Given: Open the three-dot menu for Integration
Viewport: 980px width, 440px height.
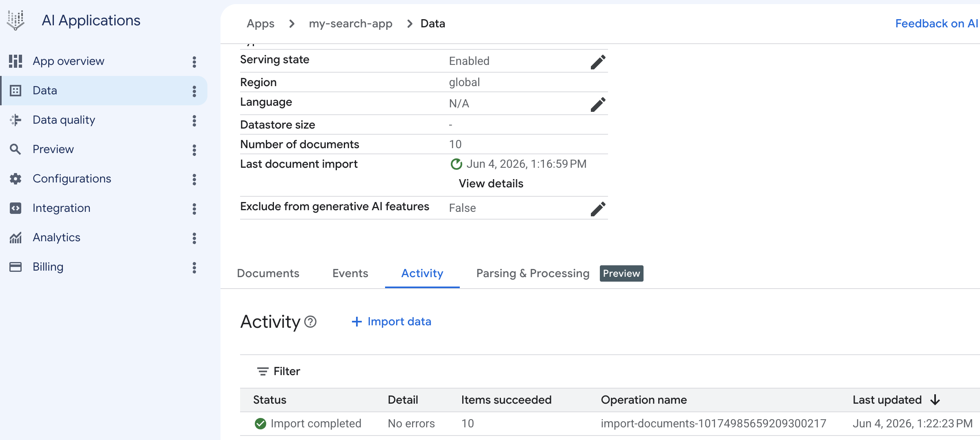Looking at the screenshot, I should [x=194, y=209].
